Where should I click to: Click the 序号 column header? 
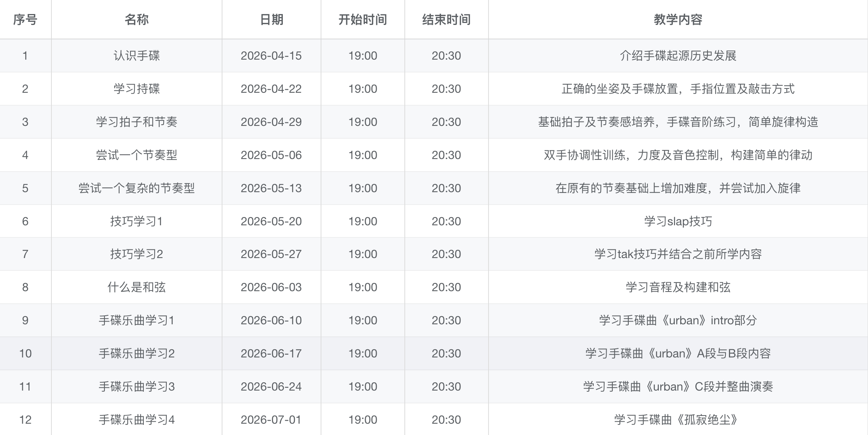[x=25, y=19]
